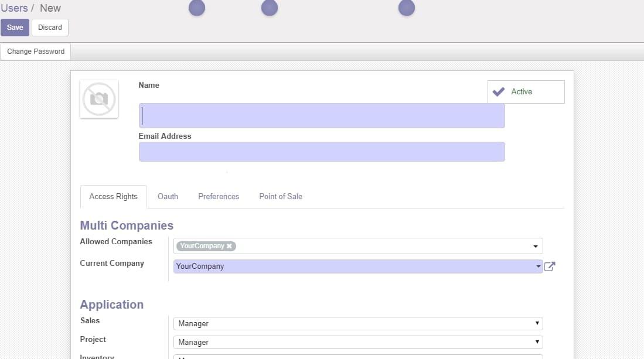Focus the Name input field
Image resolution: width=644 pixels, height=359 pixels.
pos(322,116)
